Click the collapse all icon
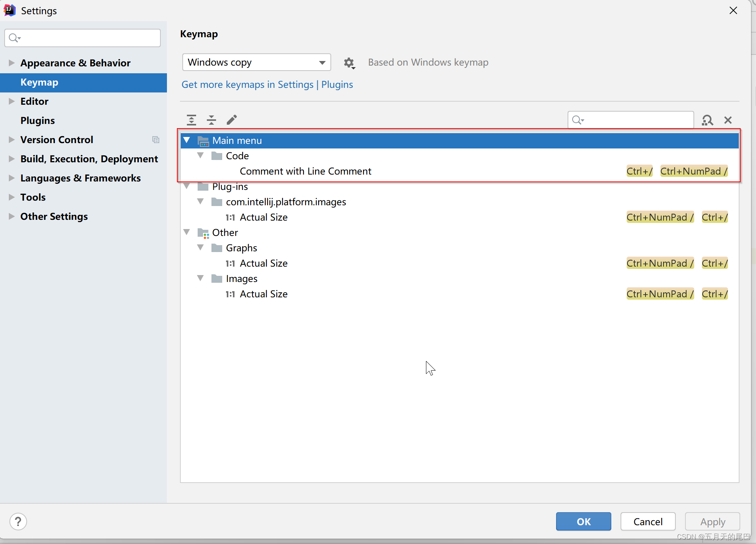The image size is (756, 544). [211, 120]
